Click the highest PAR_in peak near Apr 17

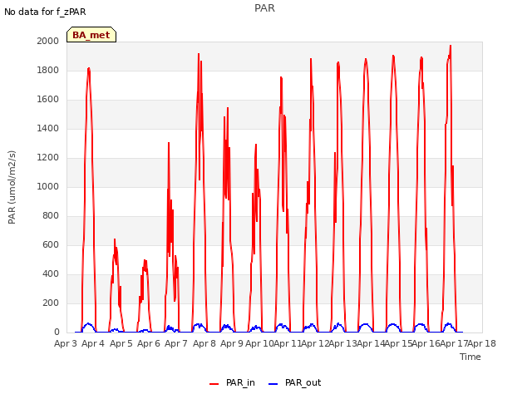tap(451, 46)
